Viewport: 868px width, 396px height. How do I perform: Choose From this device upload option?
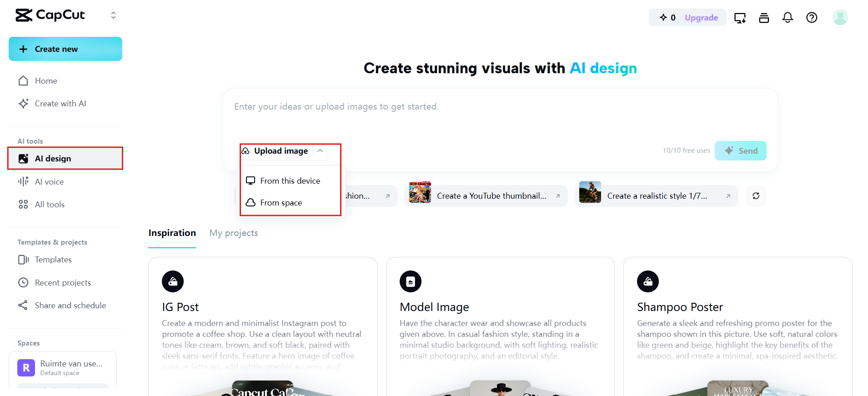tap(290, 181)
